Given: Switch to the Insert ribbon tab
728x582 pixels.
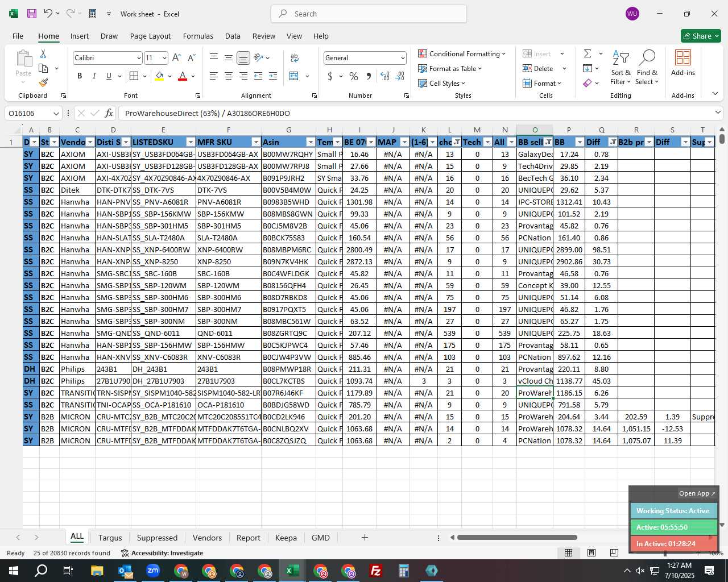Looking at the screenshot, I should tap(80, 36).
